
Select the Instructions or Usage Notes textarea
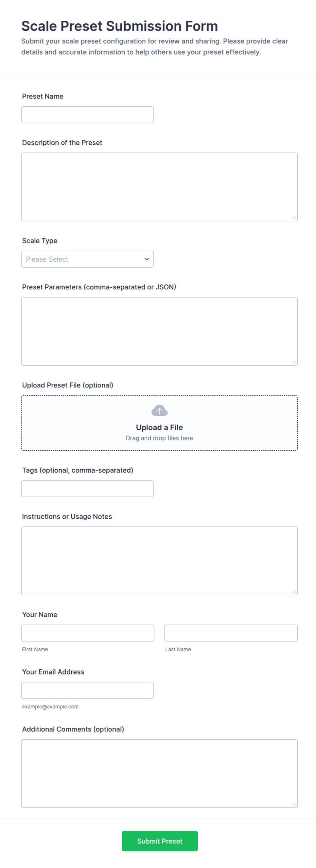159,561
